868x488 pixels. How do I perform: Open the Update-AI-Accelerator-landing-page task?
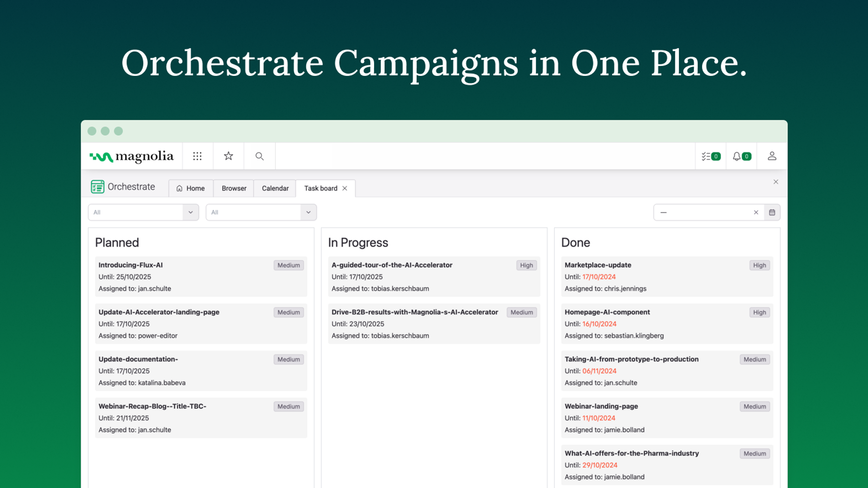(201, 324)
